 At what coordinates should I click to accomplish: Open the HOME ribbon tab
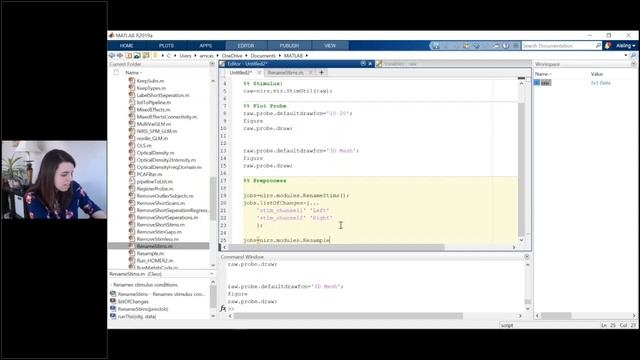point(127,46)
